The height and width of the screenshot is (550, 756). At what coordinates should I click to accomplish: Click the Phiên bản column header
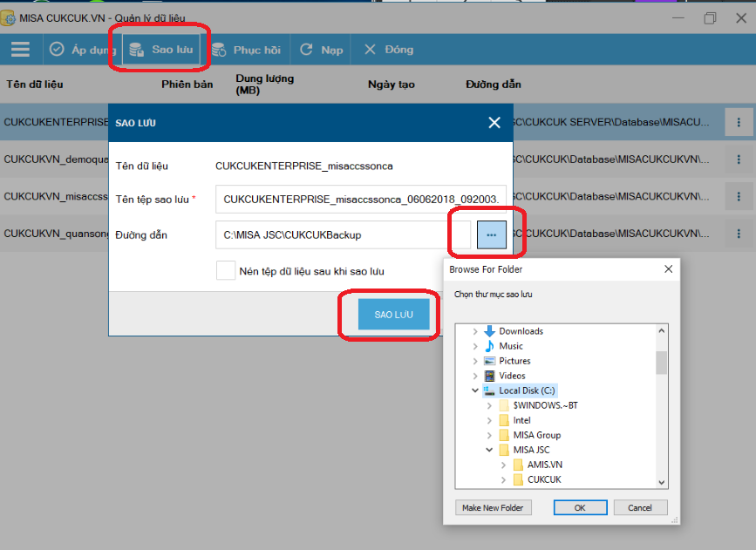tap(187, 85)
